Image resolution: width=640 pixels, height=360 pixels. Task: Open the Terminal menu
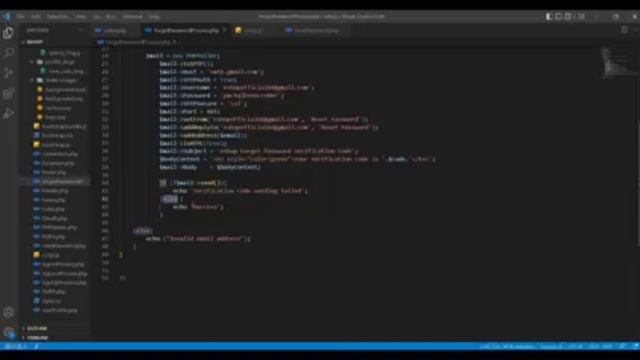[x=133, y=17]
